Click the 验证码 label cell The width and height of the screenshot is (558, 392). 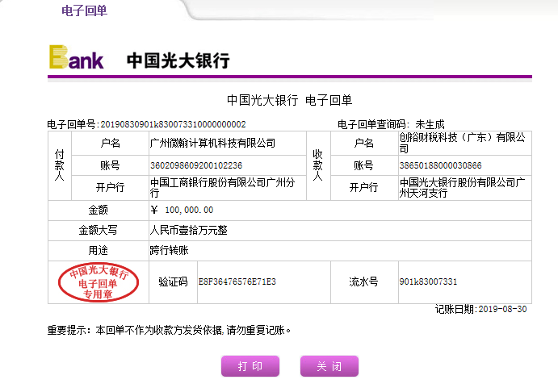[x=173, y=281]
